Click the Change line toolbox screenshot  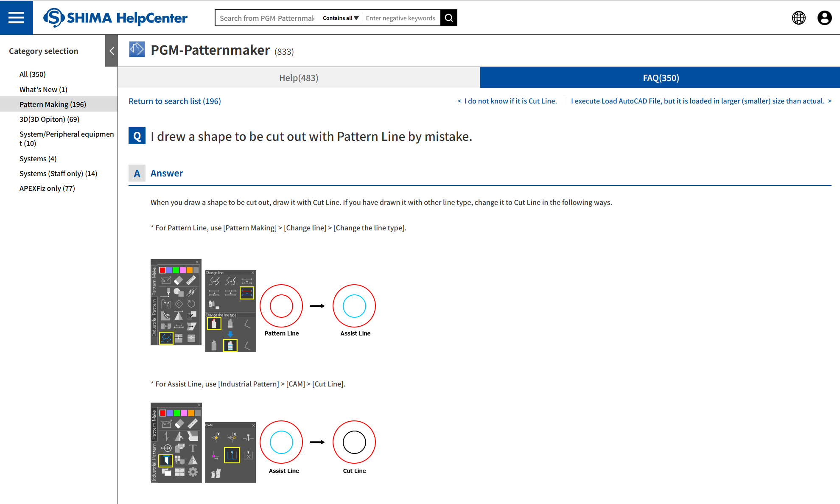[x=230, y=311]
